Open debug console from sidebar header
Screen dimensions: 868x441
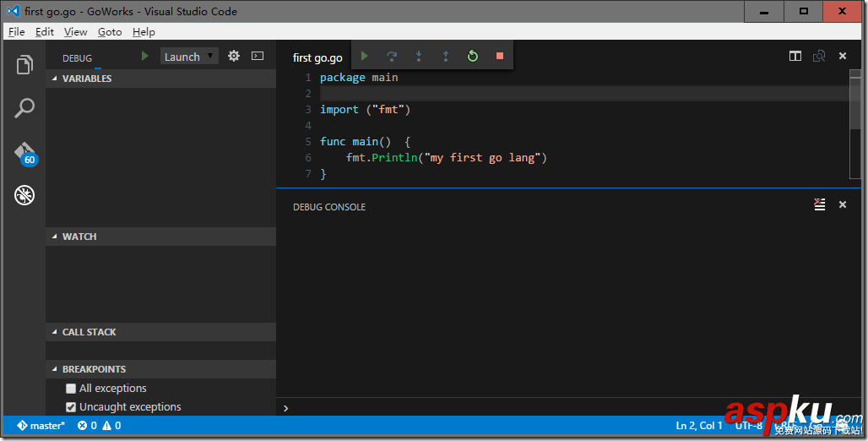pos(258,56)
